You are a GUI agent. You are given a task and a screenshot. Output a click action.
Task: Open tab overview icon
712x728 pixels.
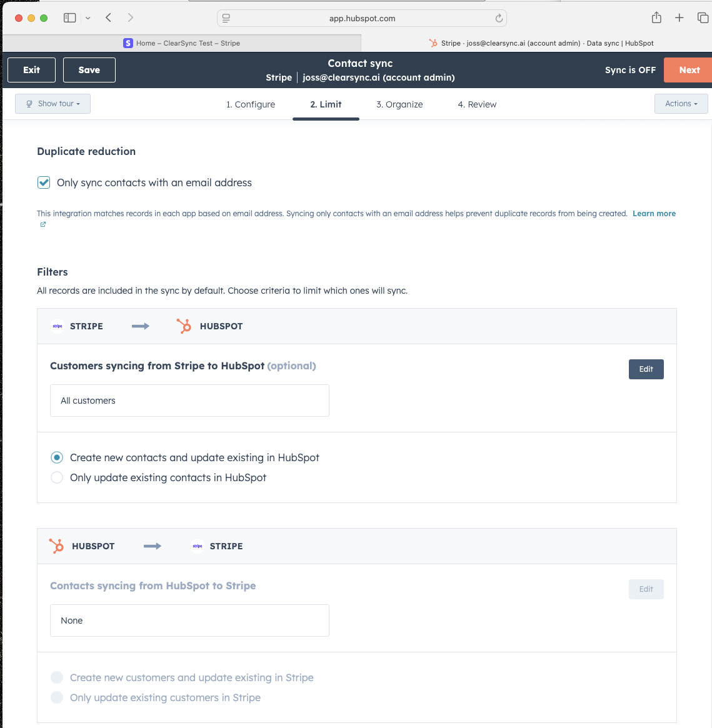[703, 17]
